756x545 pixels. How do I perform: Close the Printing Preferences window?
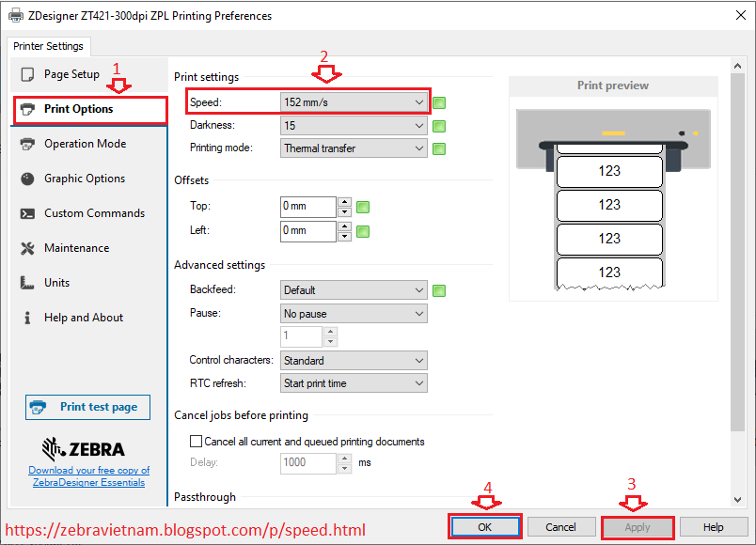coord(741,15)
